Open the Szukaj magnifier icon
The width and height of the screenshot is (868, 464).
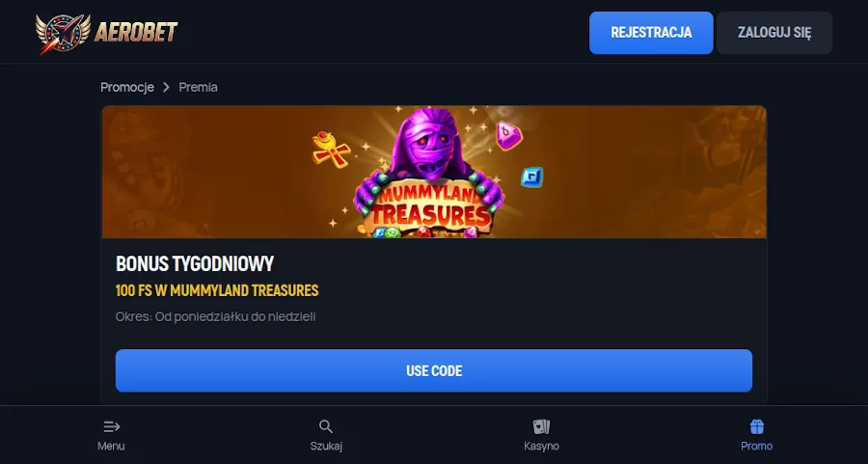pos(326,427)
